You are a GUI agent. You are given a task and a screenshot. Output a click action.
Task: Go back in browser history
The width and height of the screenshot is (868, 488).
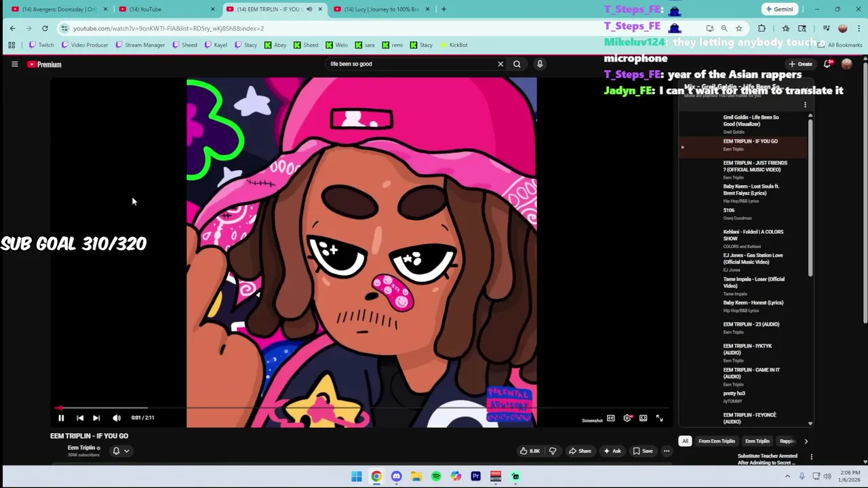(x=12, y=28)
